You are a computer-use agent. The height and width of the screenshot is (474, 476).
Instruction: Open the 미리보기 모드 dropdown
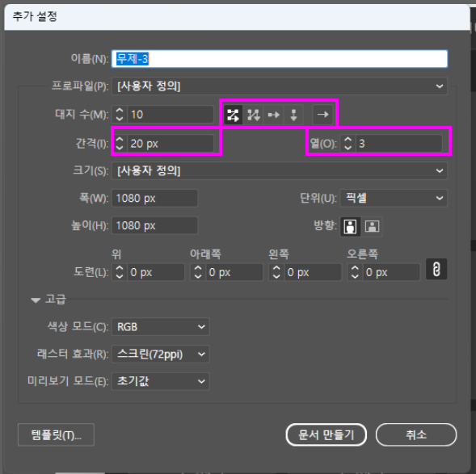point(161,381)
